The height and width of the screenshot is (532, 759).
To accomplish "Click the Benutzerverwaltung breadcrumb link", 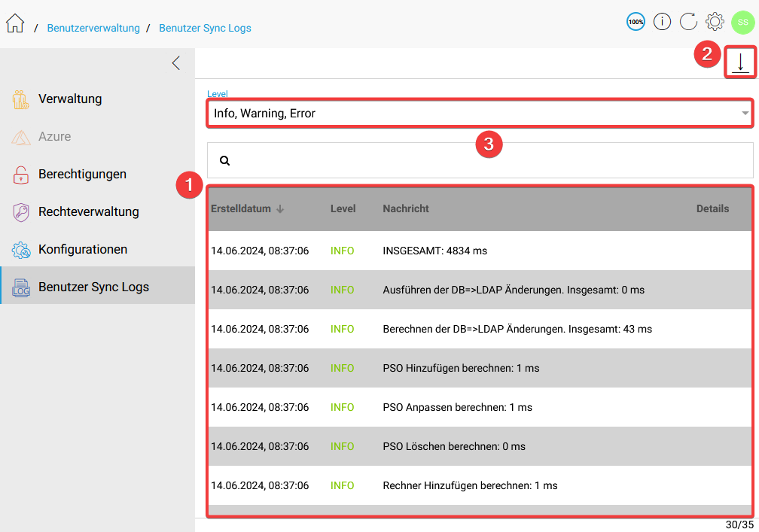I will click(x=93, y=28).
